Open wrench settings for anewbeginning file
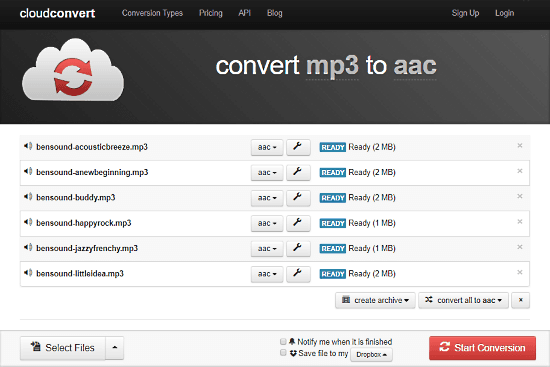The height and width of the screenshot is (367, 550). pos(298,173)
